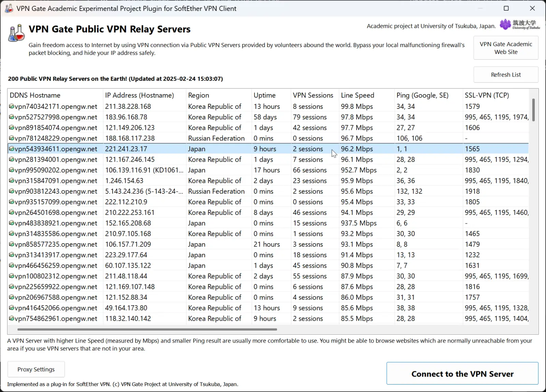Click the 21 hours uptime cell
Screen dimensions: 546x392
(x=267, y=244)
